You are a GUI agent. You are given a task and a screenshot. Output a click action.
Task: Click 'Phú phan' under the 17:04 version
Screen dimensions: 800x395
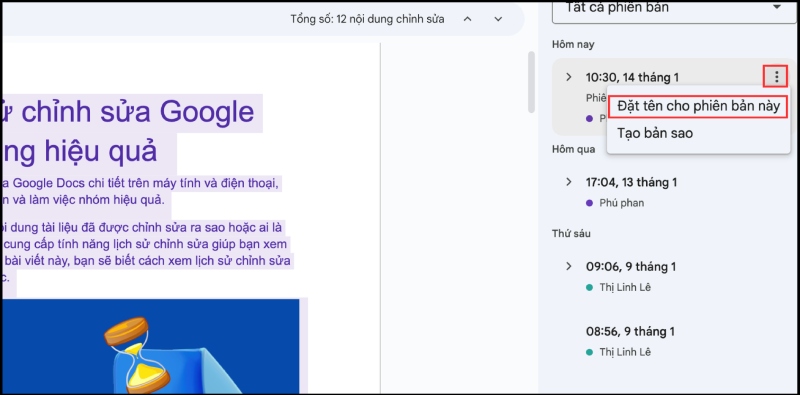tap(621, 203)
